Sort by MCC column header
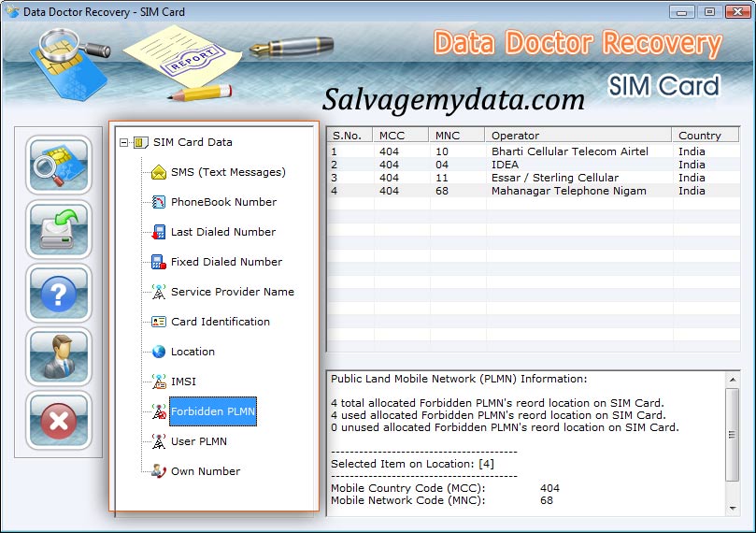The width and height of the screenshot is (756, 533). [x=401, y=135]
